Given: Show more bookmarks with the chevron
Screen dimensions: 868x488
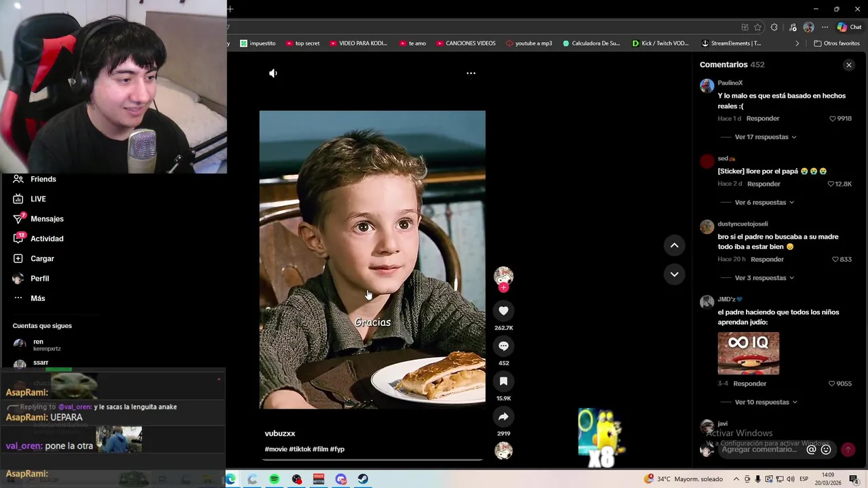Looking at the screenshot, I should 797,43.
